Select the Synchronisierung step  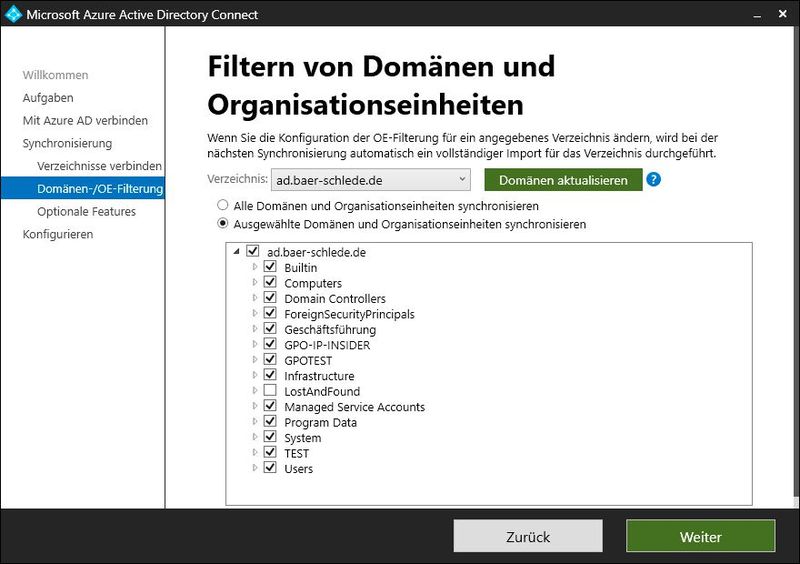(x=67, y=143)
